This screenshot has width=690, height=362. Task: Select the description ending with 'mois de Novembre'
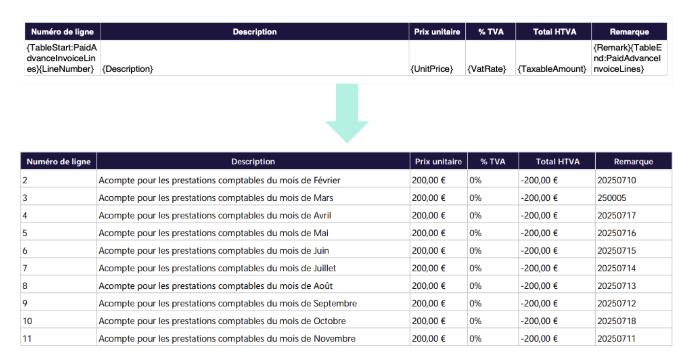(227, 339)
